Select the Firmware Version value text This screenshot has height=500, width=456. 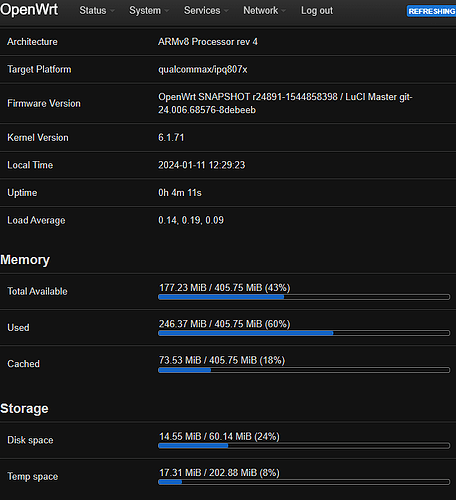pyautogui.click(x=285, y=103)
